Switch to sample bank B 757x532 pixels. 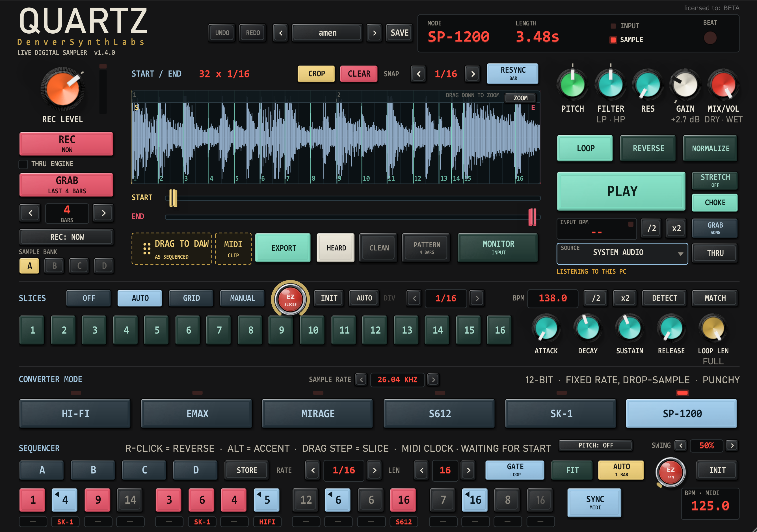(x=54, y=266)
